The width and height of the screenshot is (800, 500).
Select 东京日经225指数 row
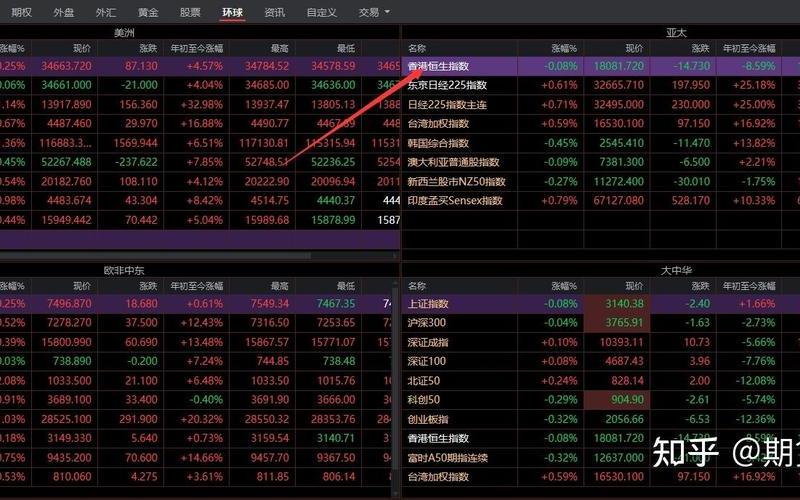601,85
